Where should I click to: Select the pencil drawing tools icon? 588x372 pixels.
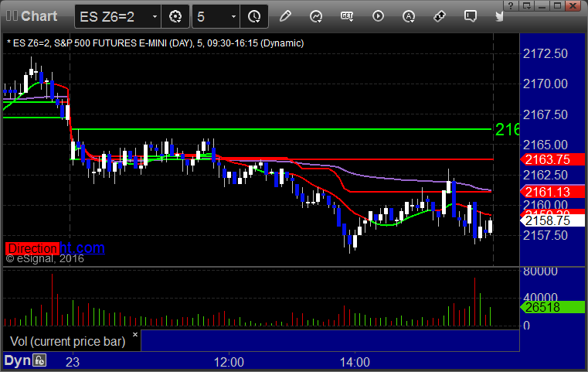tap(285, 16)
